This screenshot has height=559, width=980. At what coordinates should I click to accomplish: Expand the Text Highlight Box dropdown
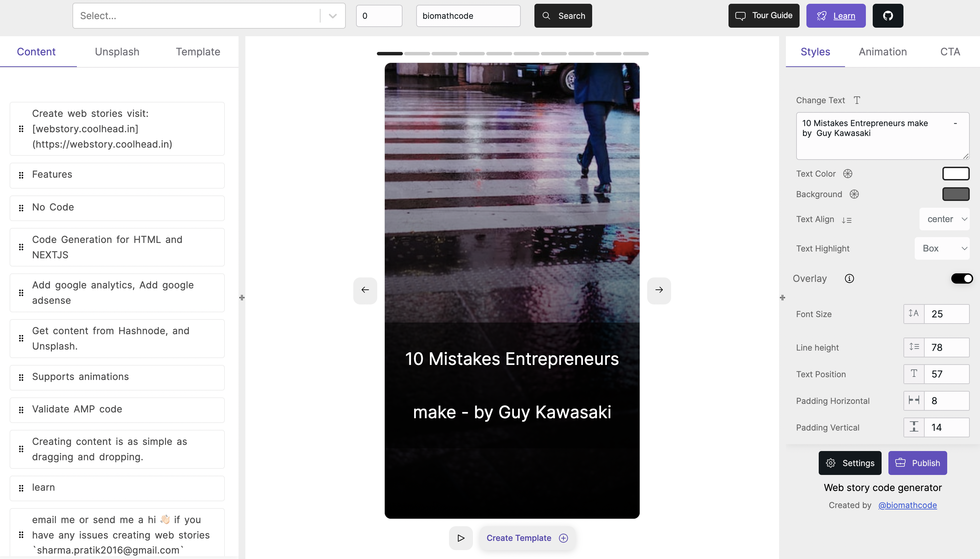coord(942,248)
